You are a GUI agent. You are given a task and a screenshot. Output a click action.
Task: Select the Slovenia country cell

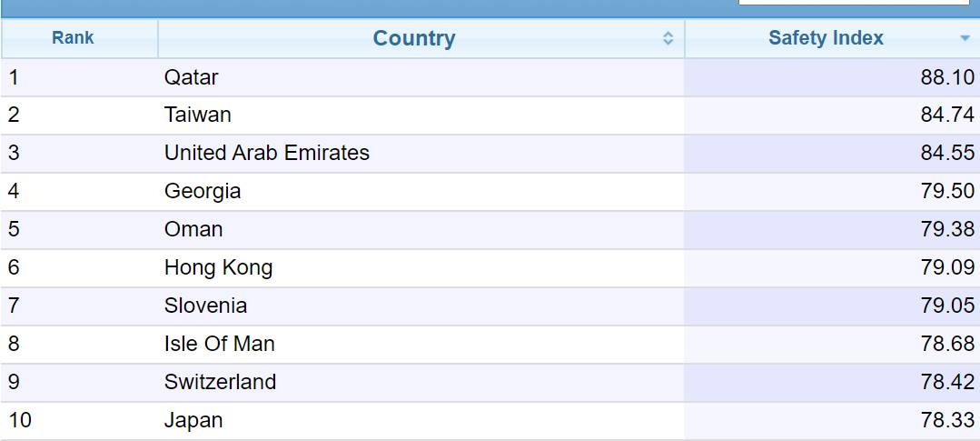[205, 306]
